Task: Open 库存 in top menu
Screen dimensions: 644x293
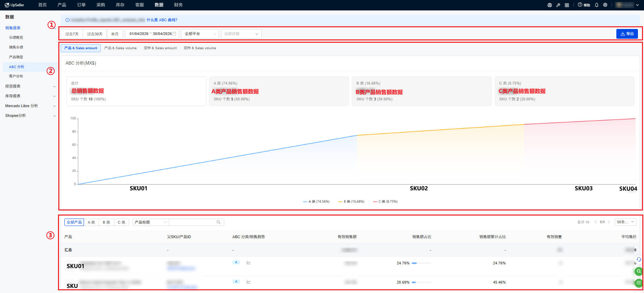Action: coord(120,5)
